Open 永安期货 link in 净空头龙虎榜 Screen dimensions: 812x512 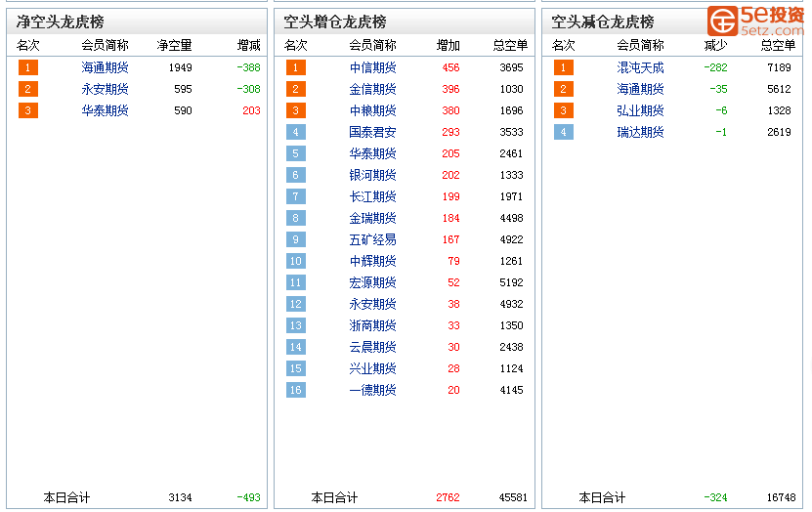(105, 89)
